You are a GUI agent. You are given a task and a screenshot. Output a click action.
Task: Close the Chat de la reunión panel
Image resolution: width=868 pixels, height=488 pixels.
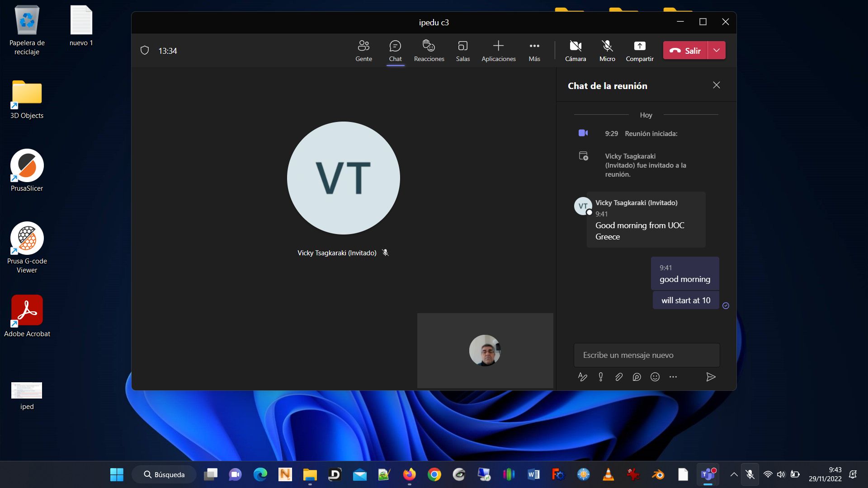[716, 85]
